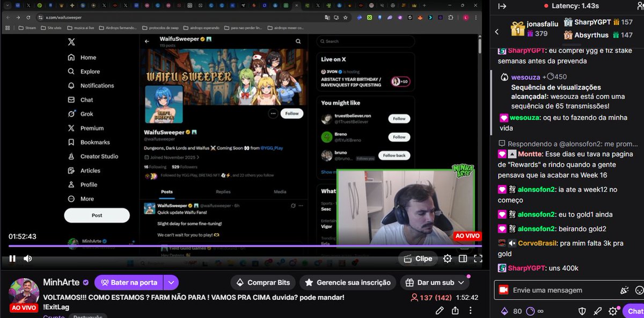The image size is (644, 318).
Task: Click the white Post button
Action: [x=97, y=215]
